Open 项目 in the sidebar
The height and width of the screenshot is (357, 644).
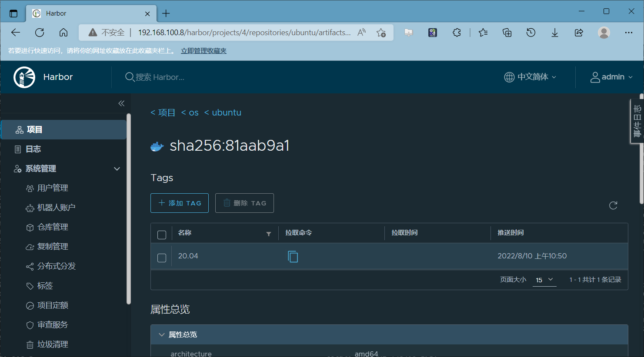(64, 129)
